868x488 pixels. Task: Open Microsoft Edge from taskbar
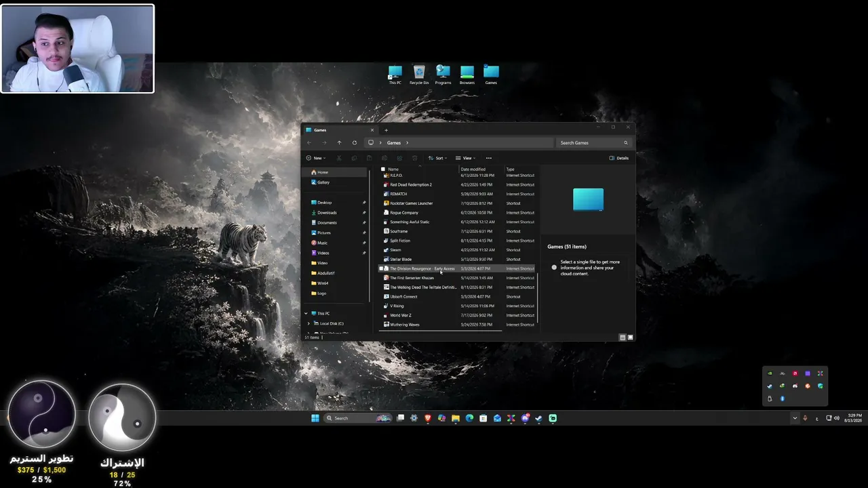click(x=469, y=418)
